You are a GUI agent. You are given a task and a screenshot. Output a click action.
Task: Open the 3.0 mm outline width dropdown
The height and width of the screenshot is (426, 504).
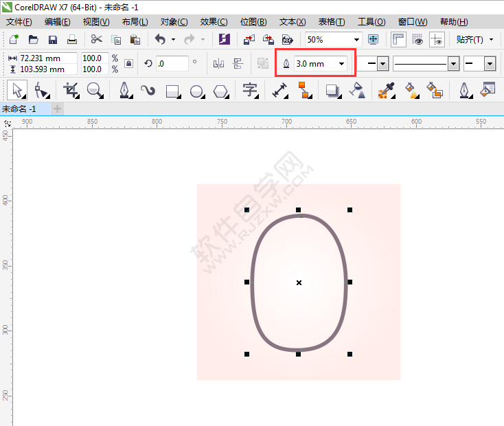(341, 64)
